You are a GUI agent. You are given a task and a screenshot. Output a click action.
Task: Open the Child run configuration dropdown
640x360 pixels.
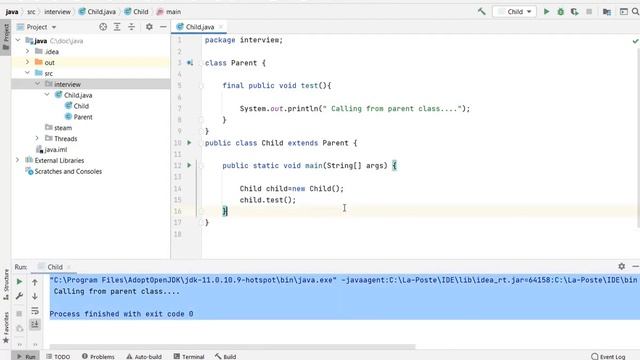click(515, 11)
